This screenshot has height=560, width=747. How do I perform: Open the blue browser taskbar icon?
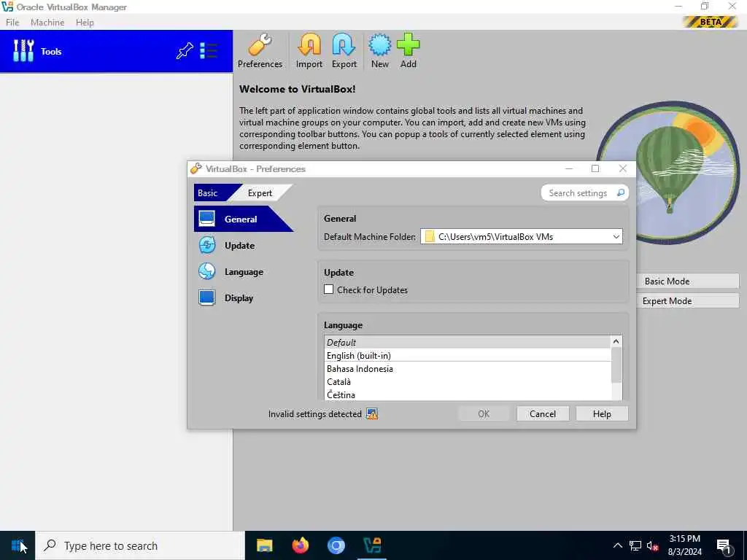tap(336, 545)
